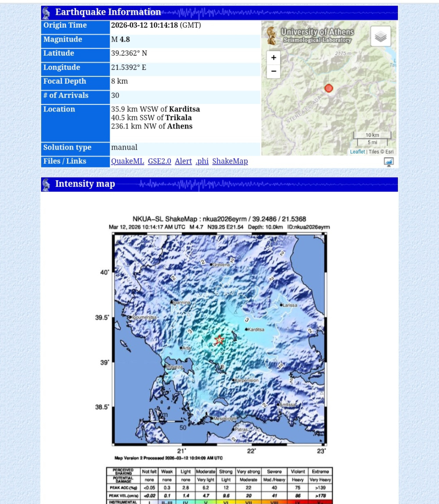Open the map layers control
This screenshot has width=439, height=504.
click(380, 36)
